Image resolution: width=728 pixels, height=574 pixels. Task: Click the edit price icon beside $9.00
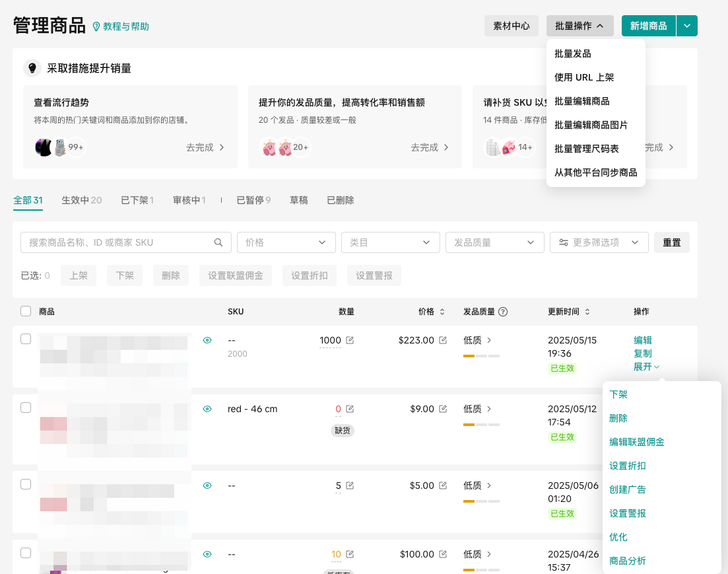[443, 409]
